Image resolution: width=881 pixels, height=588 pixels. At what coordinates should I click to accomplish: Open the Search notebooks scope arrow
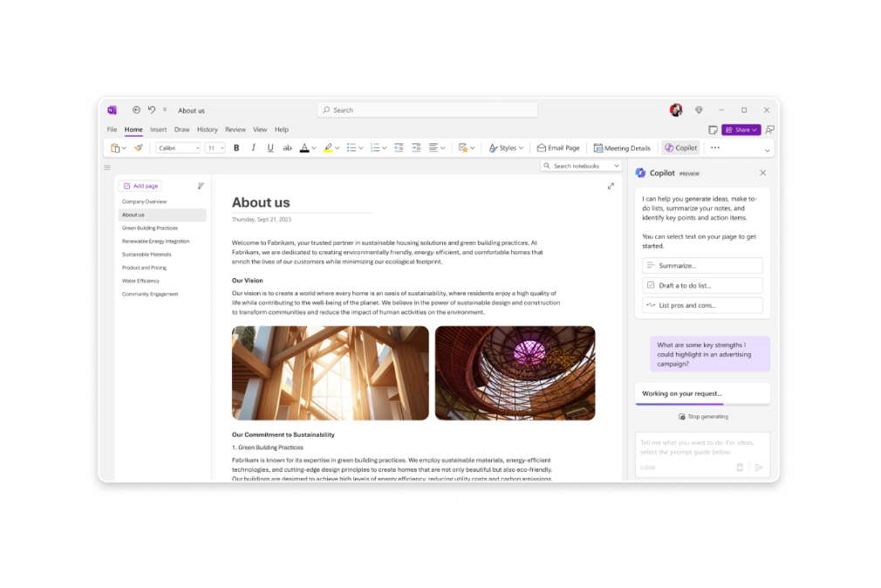(617, 167)
